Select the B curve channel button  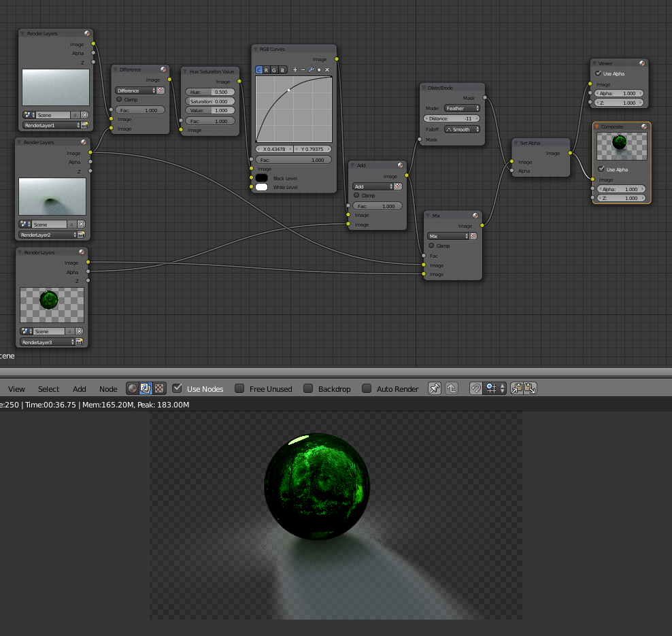click(282, 70)
